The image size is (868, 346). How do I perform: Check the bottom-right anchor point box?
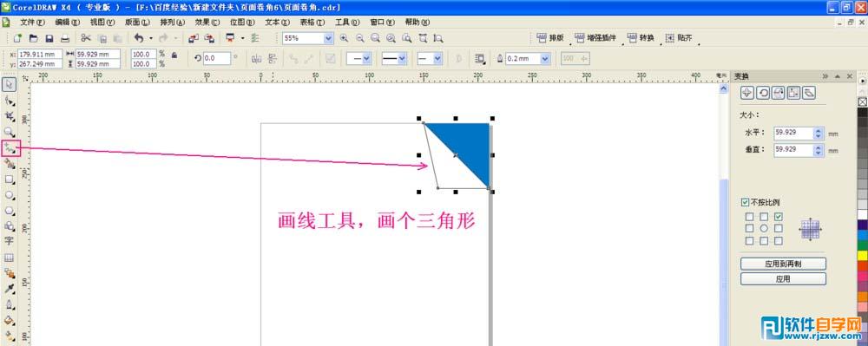click(779, 240)
